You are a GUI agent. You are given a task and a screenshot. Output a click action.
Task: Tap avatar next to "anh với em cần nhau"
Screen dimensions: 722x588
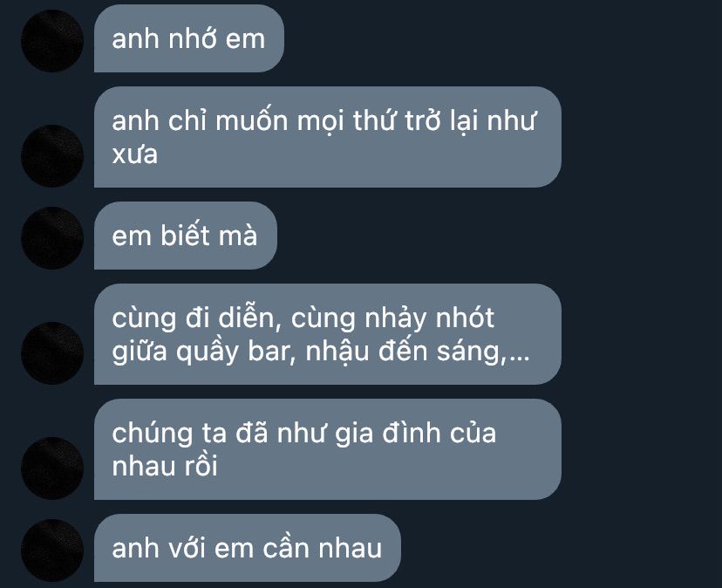pos(52,550)
